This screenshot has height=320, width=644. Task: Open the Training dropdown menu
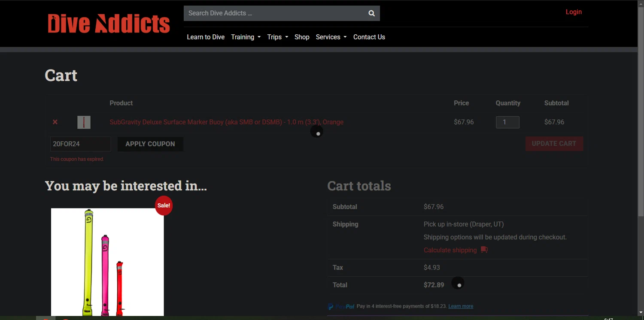(x=246, y=37)
